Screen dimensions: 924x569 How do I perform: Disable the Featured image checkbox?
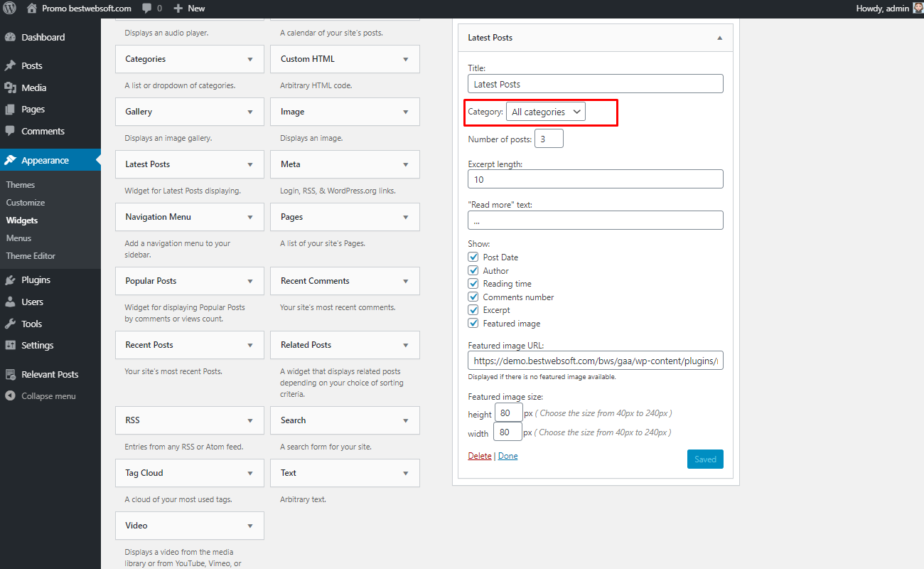point(473,323)
